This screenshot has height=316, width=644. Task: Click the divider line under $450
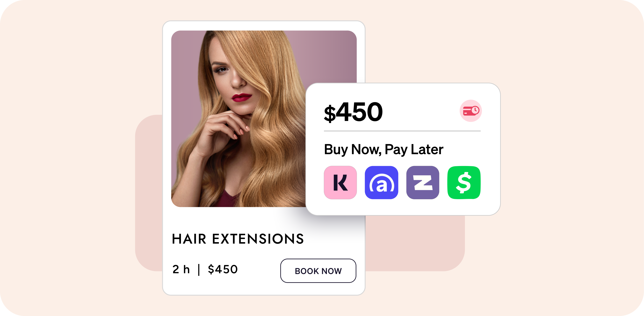pos(402,131)
